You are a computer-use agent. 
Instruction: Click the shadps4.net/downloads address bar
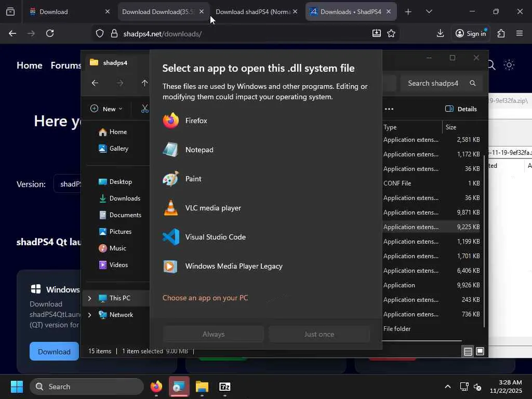coord(244,34)
